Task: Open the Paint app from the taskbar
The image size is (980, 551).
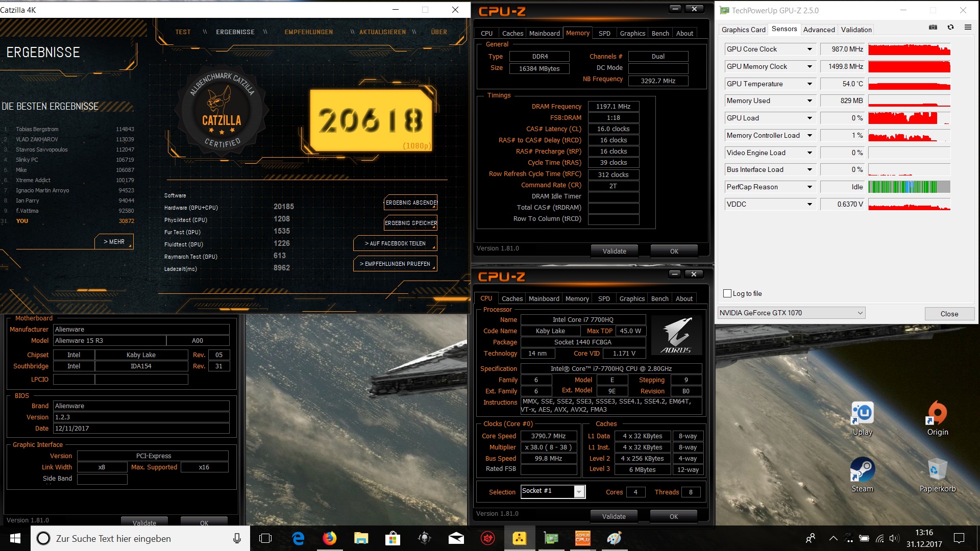Action: tap(615, 538)
